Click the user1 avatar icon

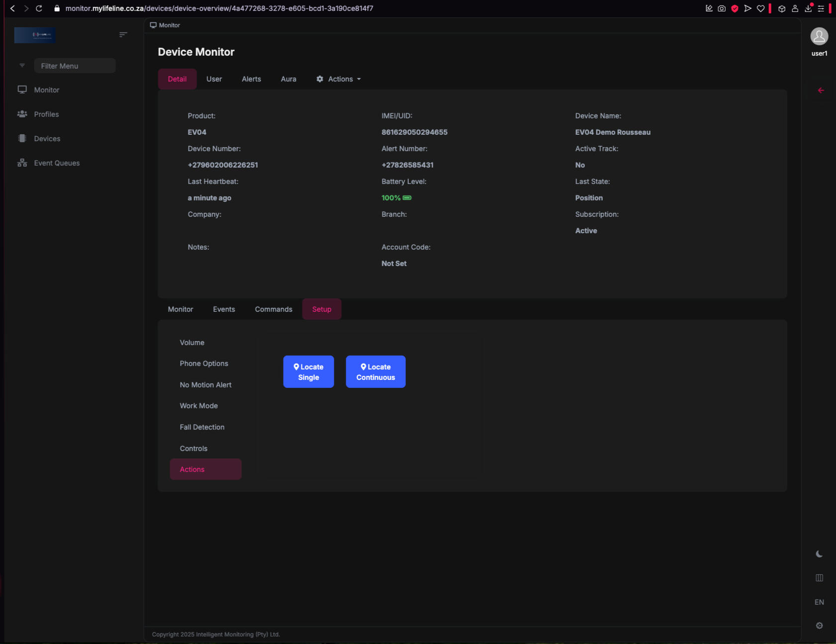[819, 37]
